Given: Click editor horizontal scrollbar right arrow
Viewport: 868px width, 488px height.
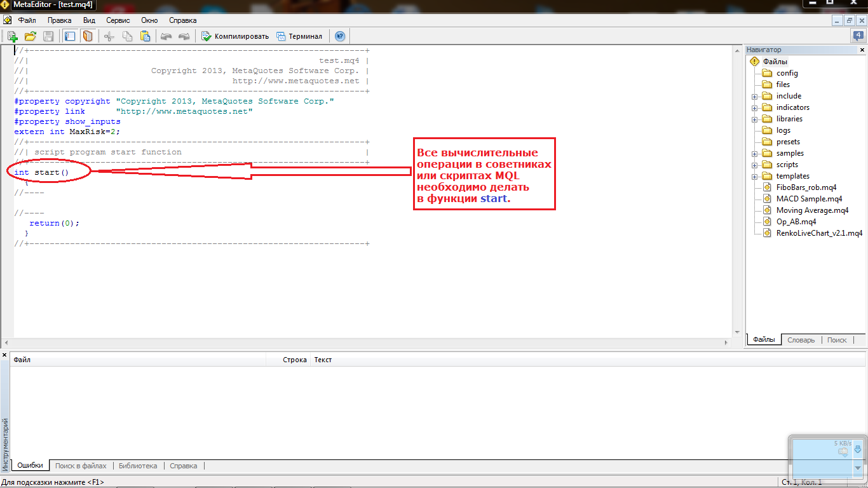Looking at the screenshot, I should tap(726, 342).
